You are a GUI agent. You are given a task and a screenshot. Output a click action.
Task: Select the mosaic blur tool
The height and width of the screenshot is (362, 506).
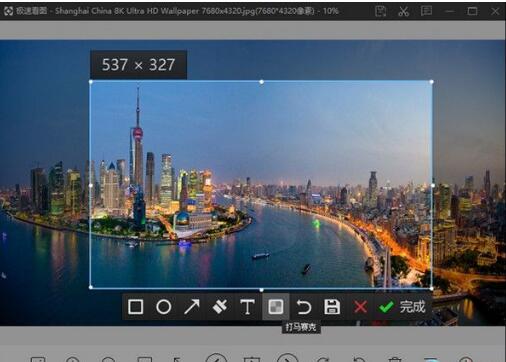tap(276, 307)
